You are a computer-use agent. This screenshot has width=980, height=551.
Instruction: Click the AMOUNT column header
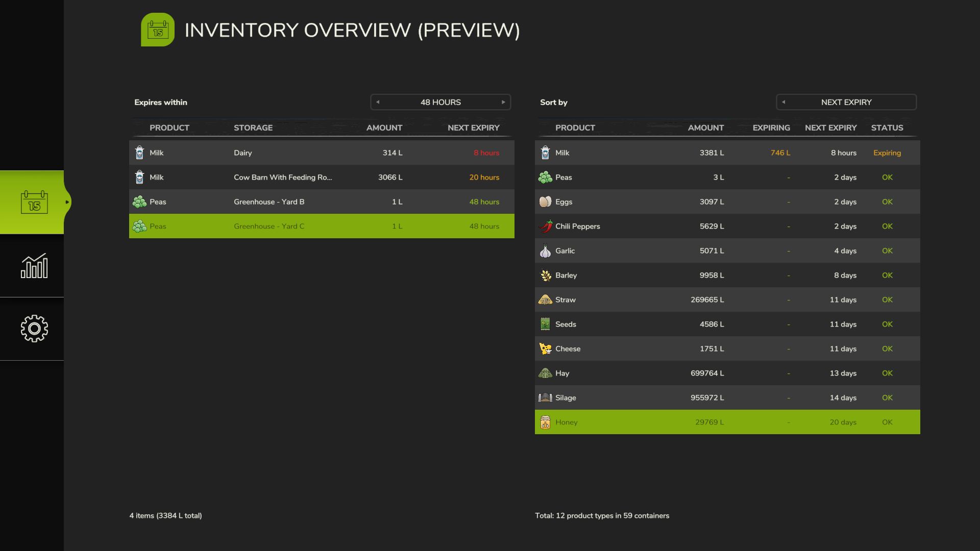[x=706, y=128]
